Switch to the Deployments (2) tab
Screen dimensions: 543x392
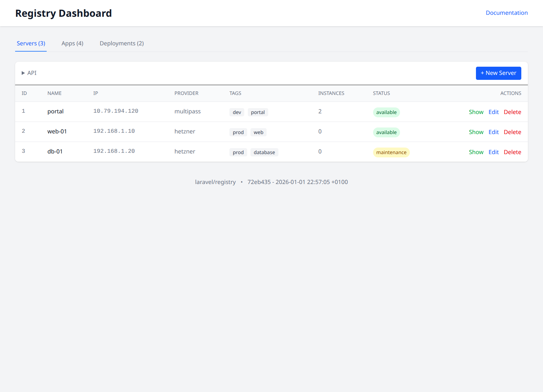[122, 43]
